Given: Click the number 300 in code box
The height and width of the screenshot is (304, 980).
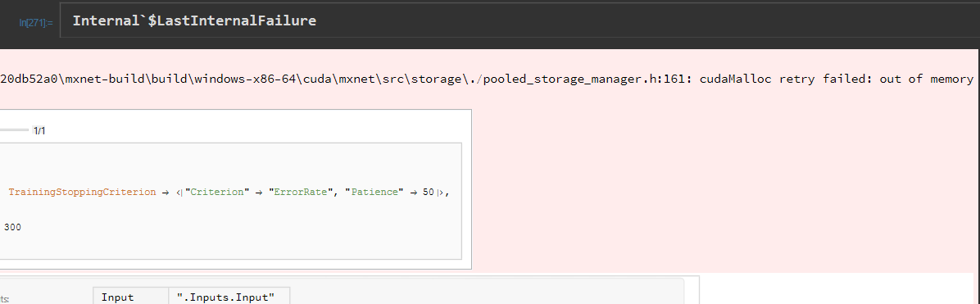Looking at the screenshot, I should pyautogui.click(x=12, y=228).
